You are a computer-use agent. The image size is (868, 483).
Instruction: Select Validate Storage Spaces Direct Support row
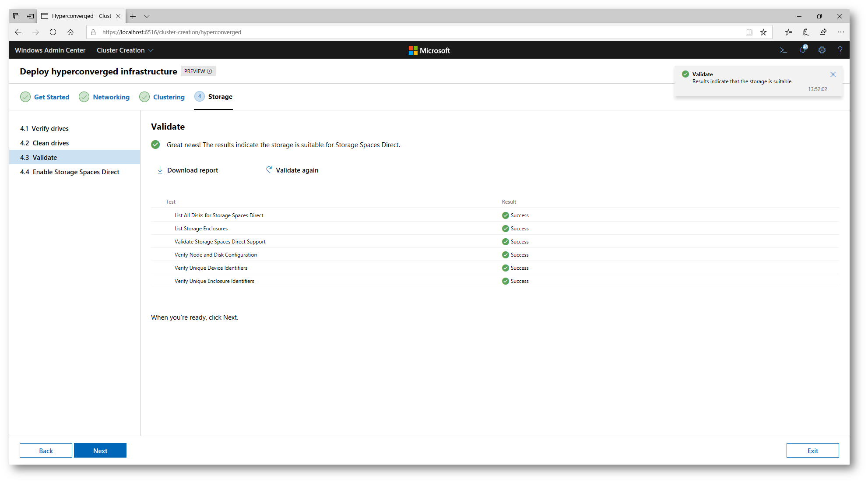tap(495, 242)
